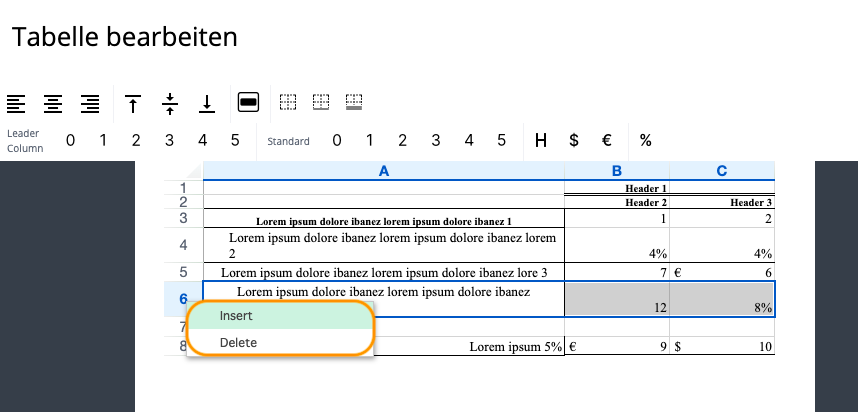This screenshot has height=412, width=858.
Task: Select cell B5 with value 7
Action: click(617, 272)
